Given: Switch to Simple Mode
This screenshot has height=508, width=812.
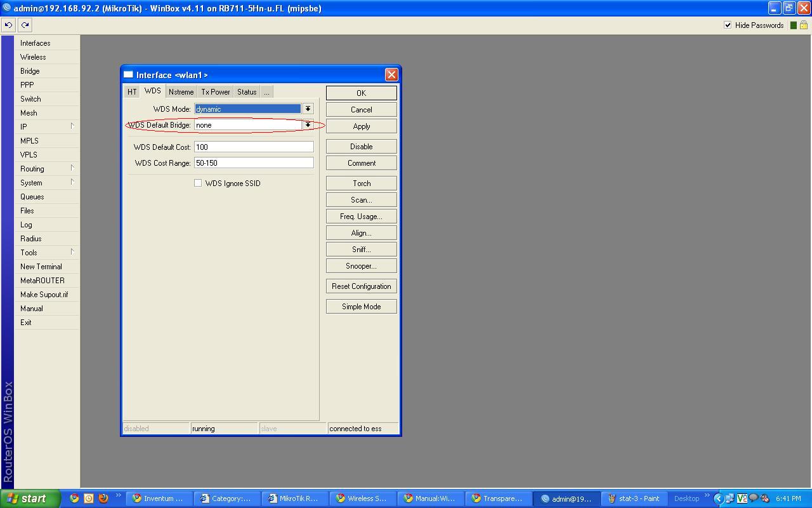Looking at the screenshot, I should (x=362, y=307).
